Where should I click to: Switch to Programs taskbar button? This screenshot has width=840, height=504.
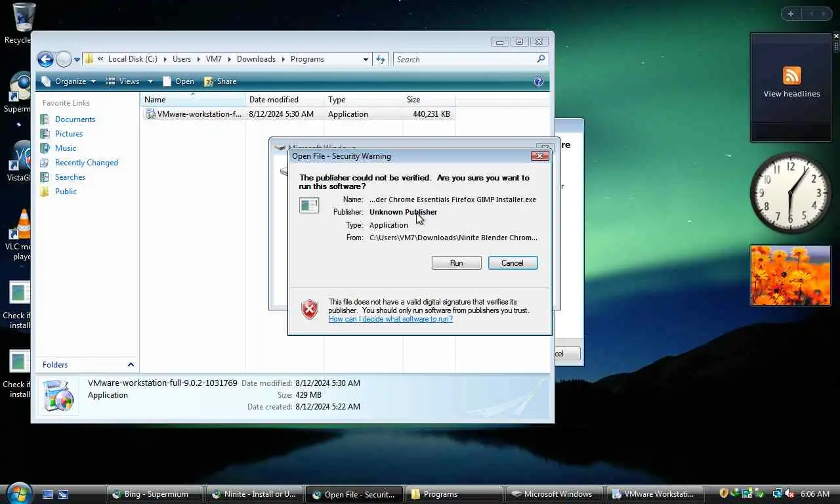(454, 494)
